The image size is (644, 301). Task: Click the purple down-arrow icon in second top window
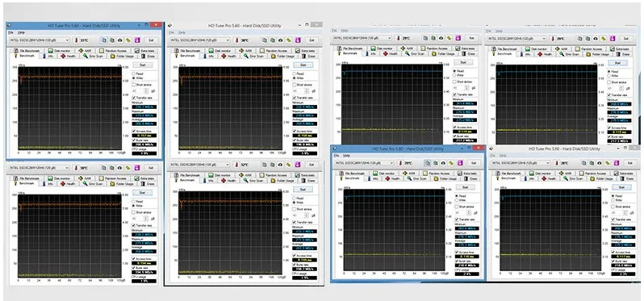298,40
